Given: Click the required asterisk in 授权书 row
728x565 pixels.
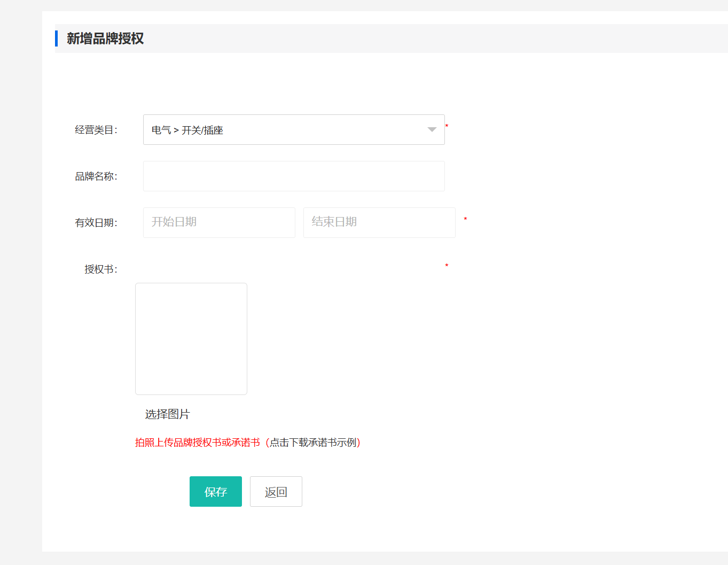Looking at the screenshot, I should tap(447, 266).
